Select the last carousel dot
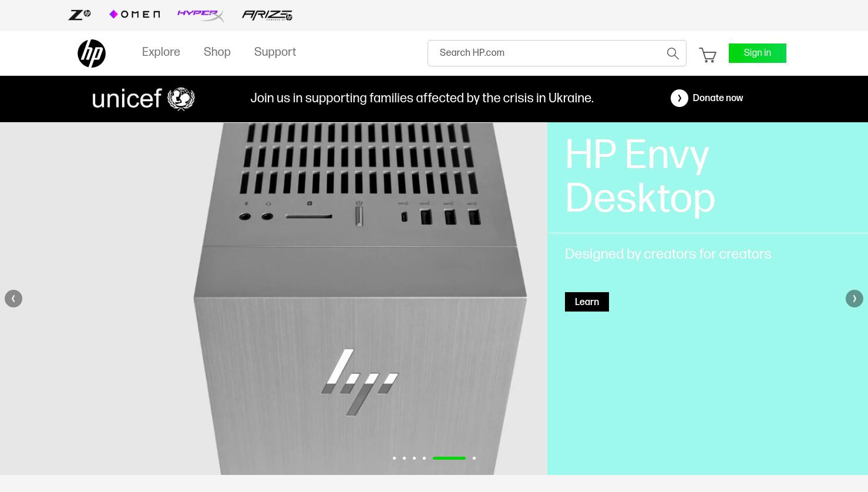This screenshot has height=492, width=868. point(474,458)
